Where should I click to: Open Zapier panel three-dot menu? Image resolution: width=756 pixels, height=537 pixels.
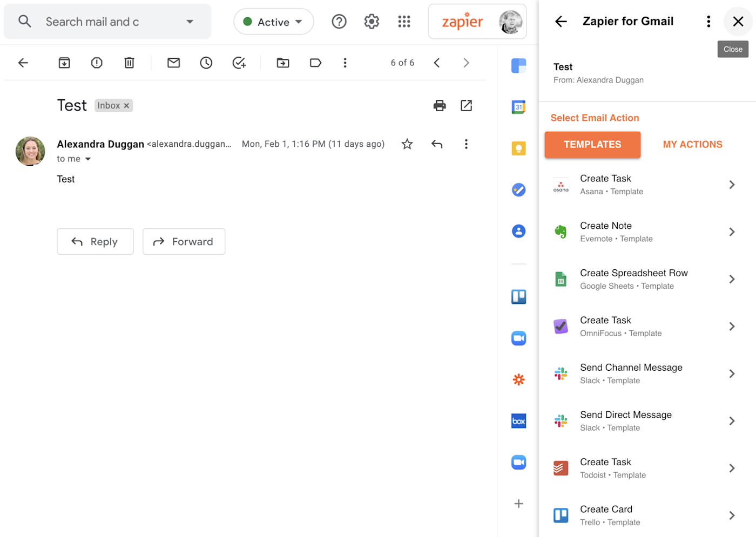[708, 22]
